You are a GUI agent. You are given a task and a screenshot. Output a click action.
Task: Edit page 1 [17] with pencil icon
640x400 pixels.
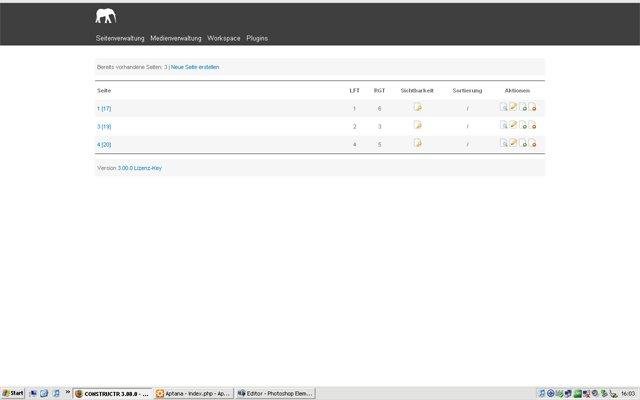tap(513, 107)
